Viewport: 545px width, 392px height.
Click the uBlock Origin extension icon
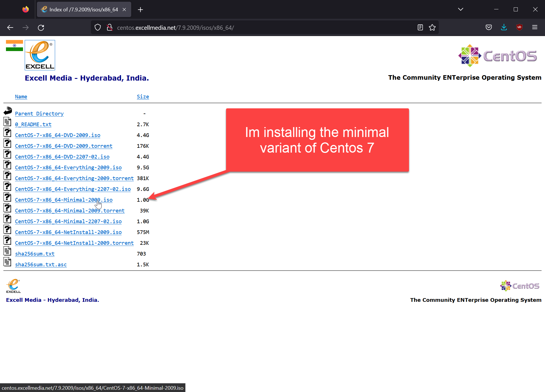[x=519, y=28]
